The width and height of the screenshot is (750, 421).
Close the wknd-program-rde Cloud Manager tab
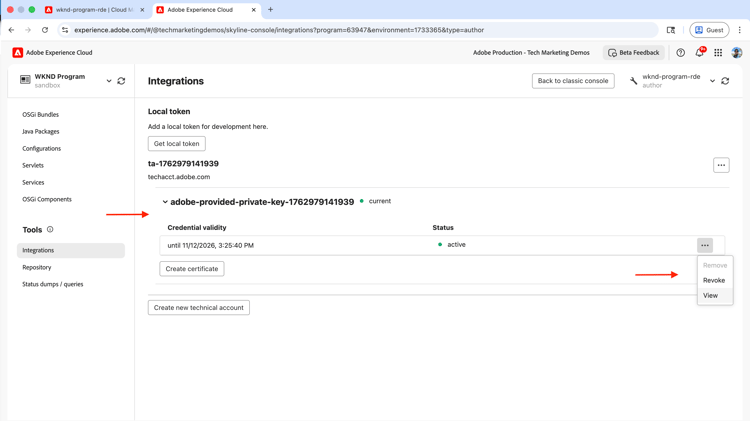pyautogui.click(x=142, y=10)
